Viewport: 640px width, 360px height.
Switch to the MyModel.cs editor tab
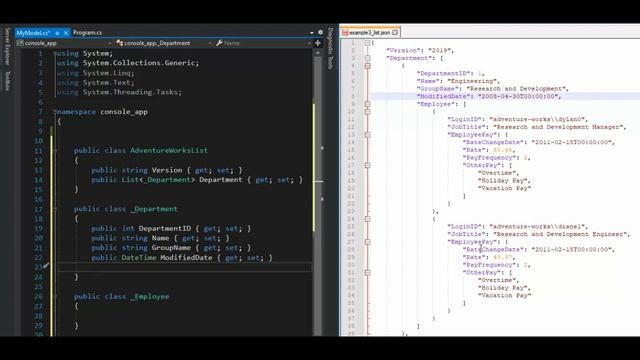[x=33, y=33]
